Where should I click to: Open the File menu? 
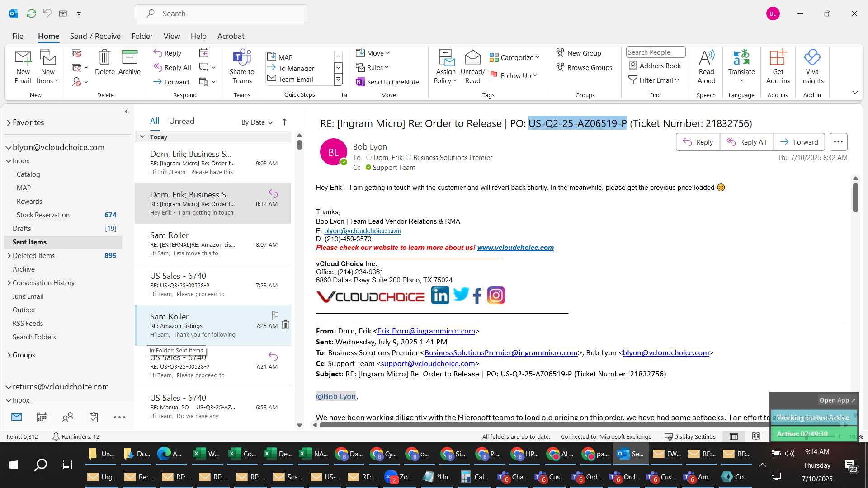[x=18, y=36]
